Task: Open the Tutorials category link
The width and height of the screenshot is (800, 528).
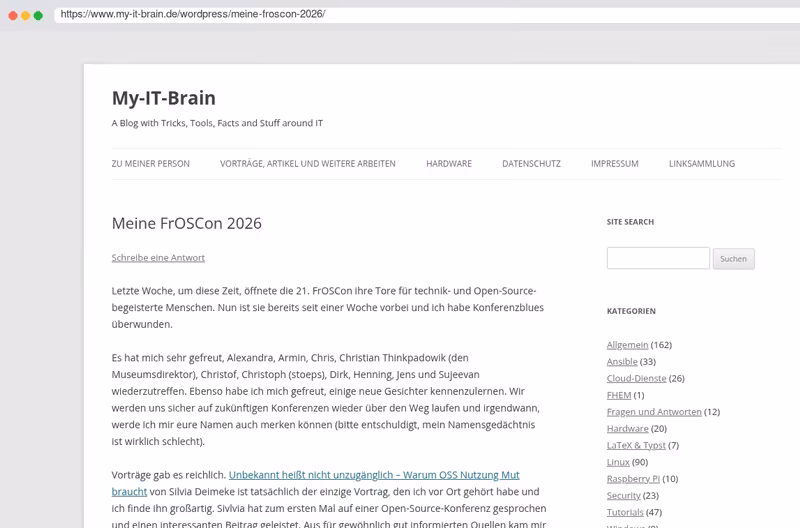Action: click(x=625, y=512)
